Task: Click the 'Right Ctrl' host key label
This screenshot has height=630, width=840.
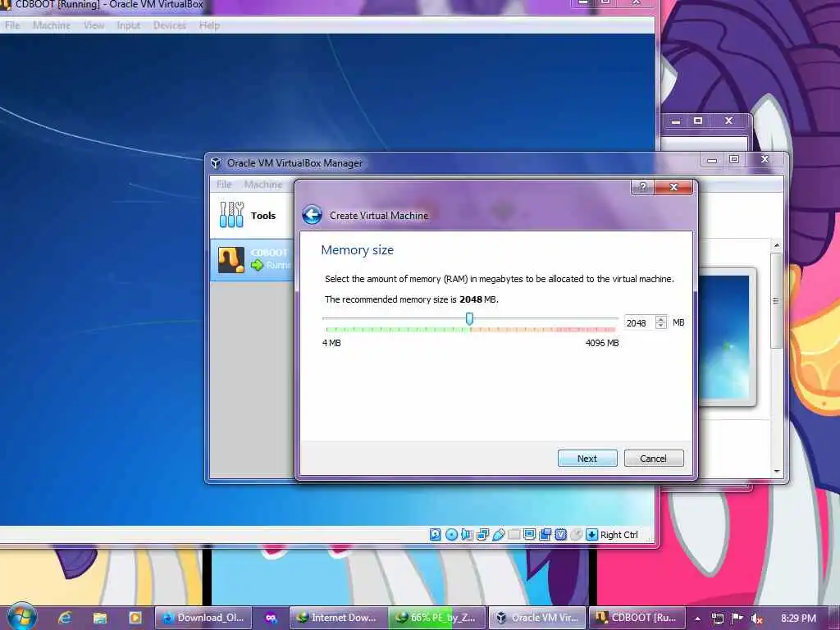Action: pos(619,535)
